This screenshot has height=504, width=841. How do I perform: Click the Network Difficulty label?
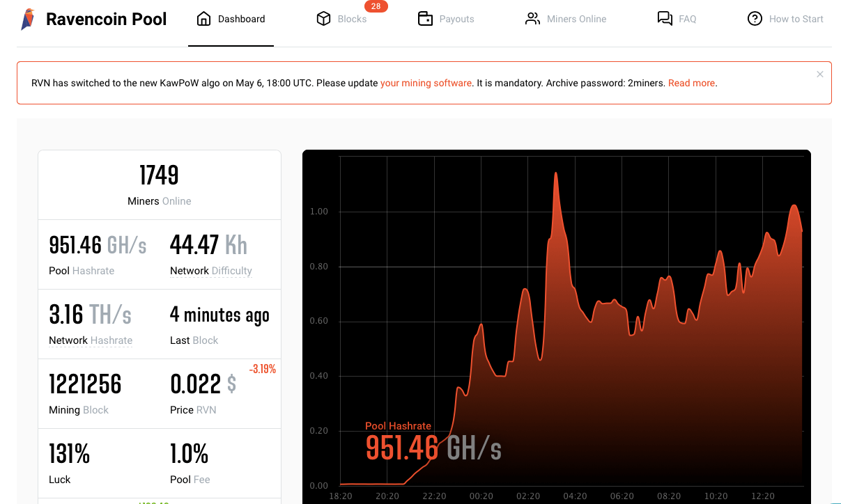click(211, 271)
